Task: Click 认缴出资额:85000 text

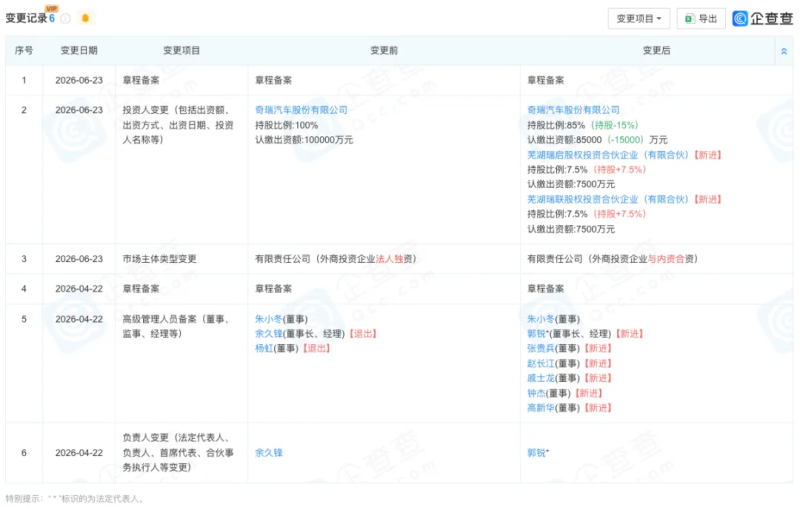Action: tap(564, 140)
